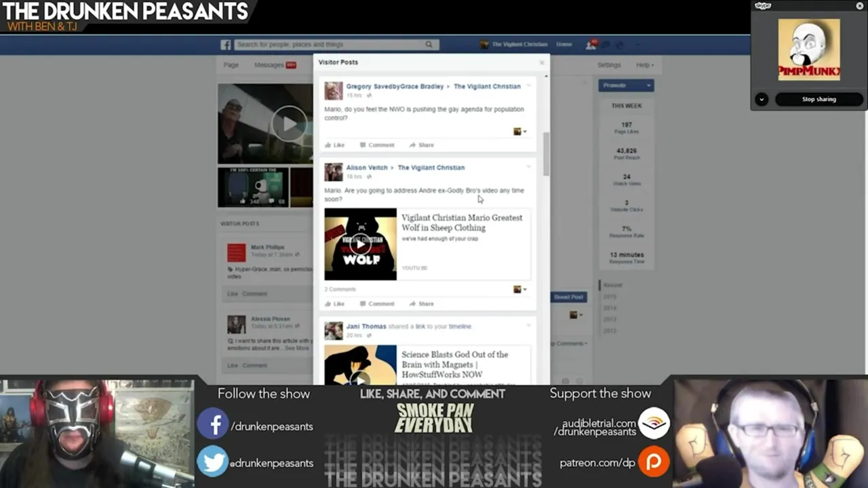This screenshot has width=868, height=488.
Task: Play the large featured video on the page
Action: pyautogui.click(x=289, y=124)
